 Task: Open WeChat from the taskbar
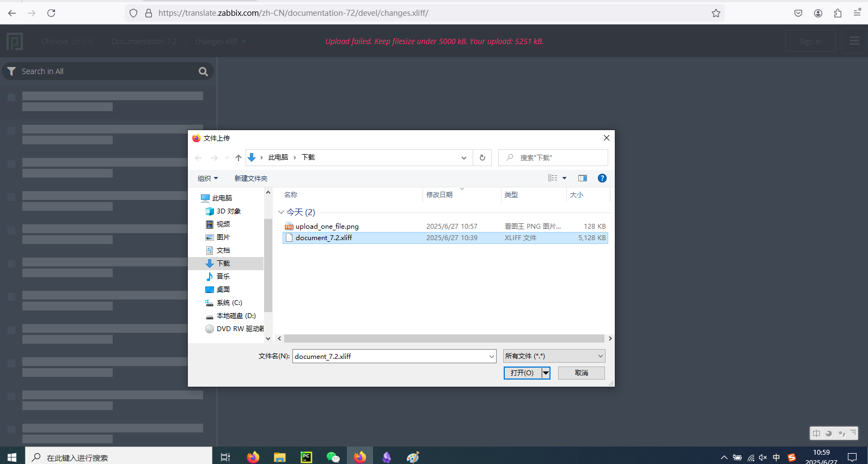click(x=333, y=457)
